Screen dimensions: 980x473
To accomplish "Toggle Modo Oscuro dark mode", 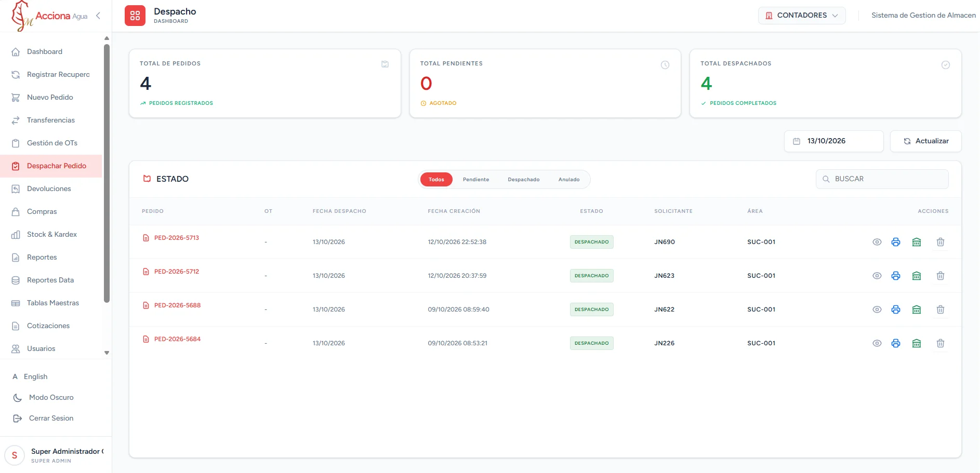I will pyautogui.click(x=51, y=397).
